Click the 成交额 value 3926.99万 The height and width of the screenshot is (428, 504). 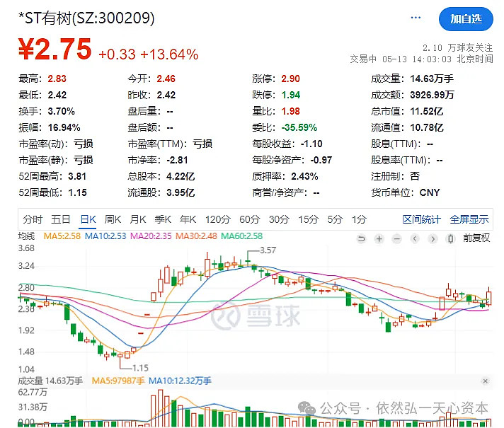click(x=432, y=95)
